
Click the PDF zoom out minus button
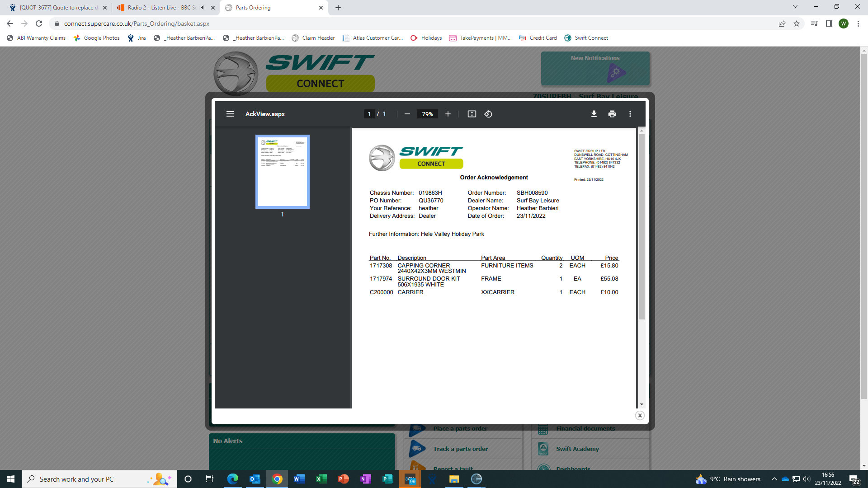(407, 114)
